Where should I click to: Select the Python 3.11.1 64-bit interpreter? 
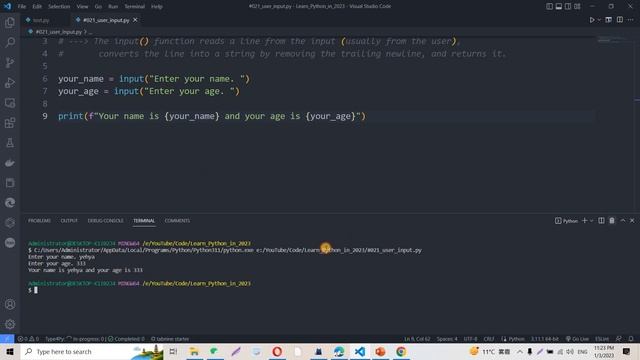pyautogui.click(x=544, y=339)
